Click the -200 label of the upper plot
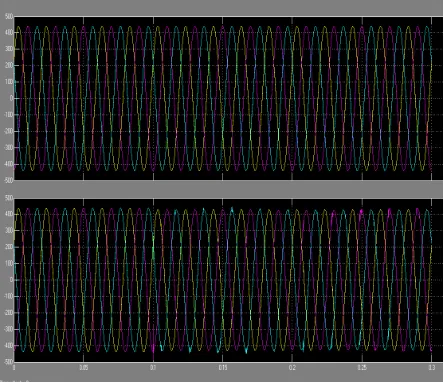The image size is (444, 382). point(8,131)
